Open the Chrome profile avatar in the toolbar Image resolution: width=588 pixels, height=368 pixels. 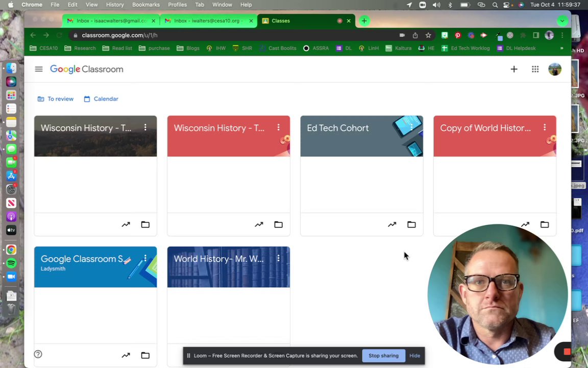549,35
